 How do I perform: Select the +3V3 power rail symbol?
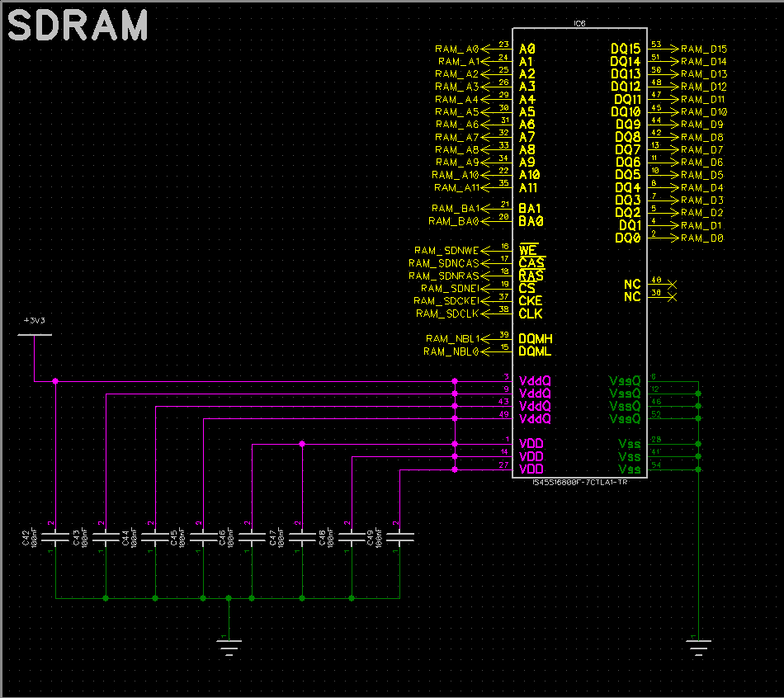(35, 328)
